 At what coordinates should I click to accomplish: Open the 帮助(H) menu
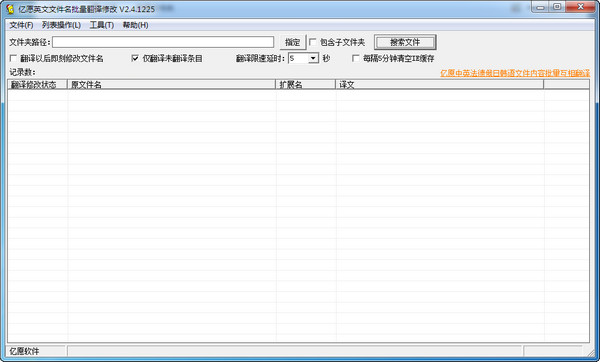(135, 25)
